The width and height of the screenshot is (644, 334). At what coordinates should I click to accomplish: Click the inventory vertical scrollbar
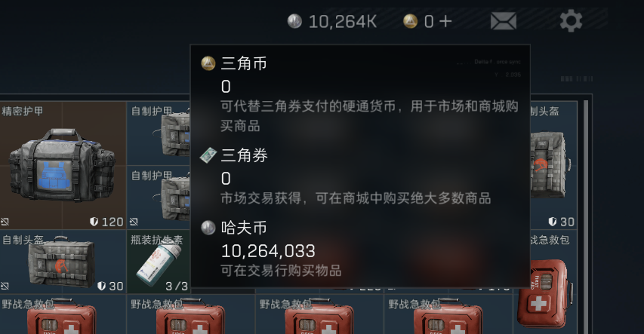[586, 216]
